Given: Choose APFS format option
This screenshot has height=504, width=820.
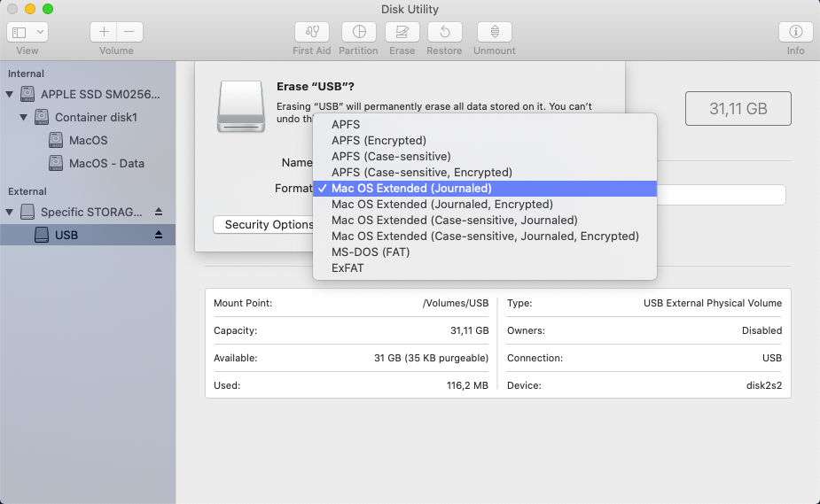Looking at the screenshot, I should coord(485,124).
